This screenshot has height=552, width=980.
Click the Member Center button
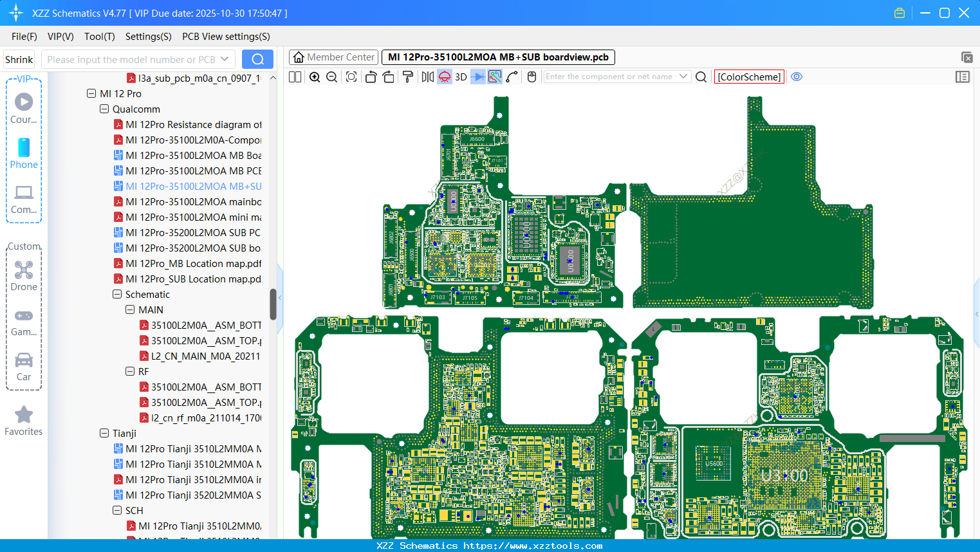tap(333, 57)
